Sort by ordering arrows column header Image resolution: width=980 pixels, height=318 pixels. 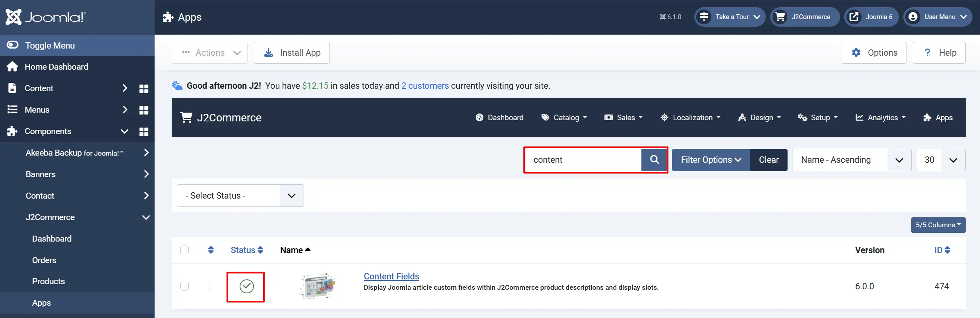pyautogui.click(x=211, y=250)
